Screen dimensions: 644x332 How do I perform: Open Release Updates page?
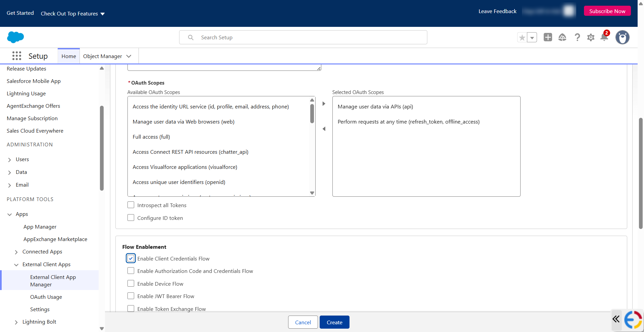tap(26, 69)
